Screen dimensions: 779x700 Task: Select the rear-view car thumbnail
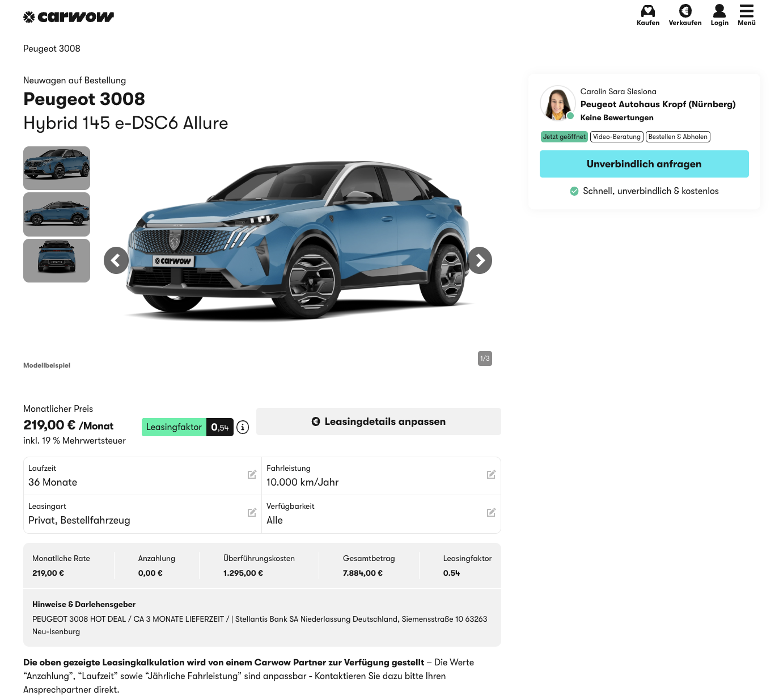(57, 260)
